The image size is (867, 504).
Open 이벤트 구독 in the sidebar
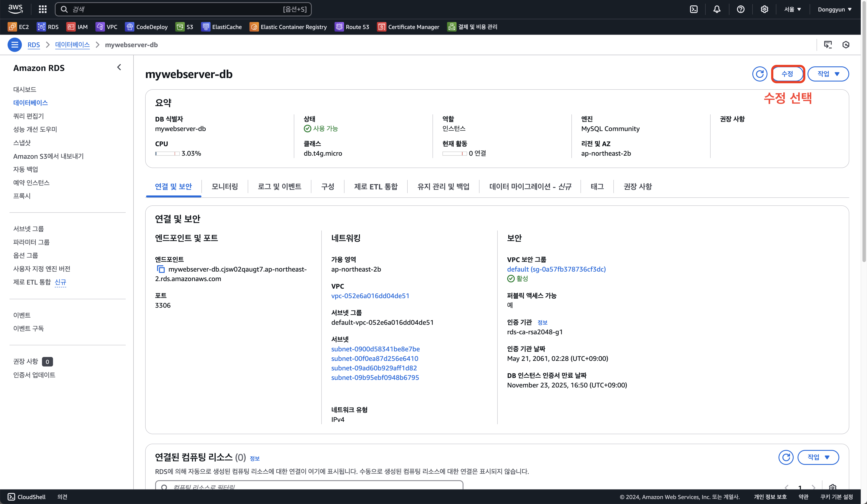pyautogui.click(x=29, y=329)
